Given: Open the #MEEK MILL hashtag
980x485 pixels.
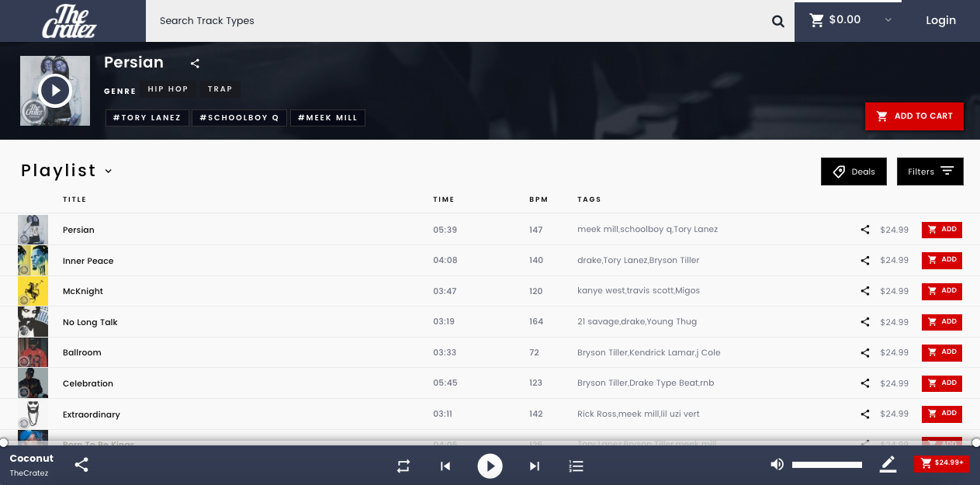Looking at the screenshot, I should [327, 118].
